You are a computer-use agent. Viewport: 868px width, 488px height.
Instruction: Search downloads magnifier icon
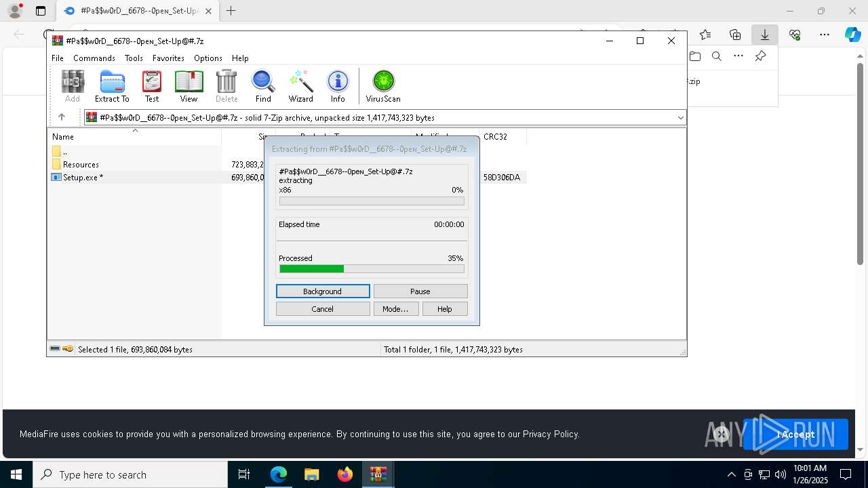click(x=717, y=56)
